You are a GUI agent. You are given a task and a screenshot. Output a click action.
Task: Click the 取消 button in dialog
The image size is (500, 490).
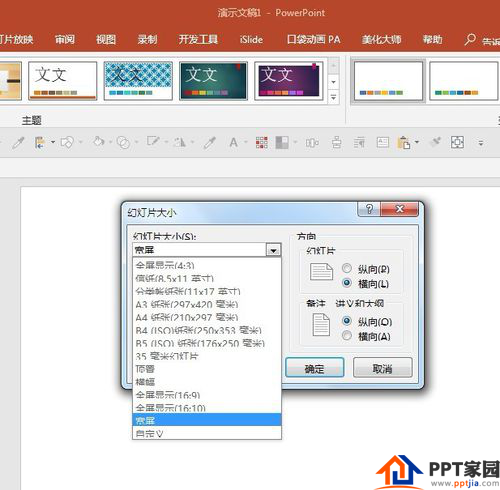383,368
